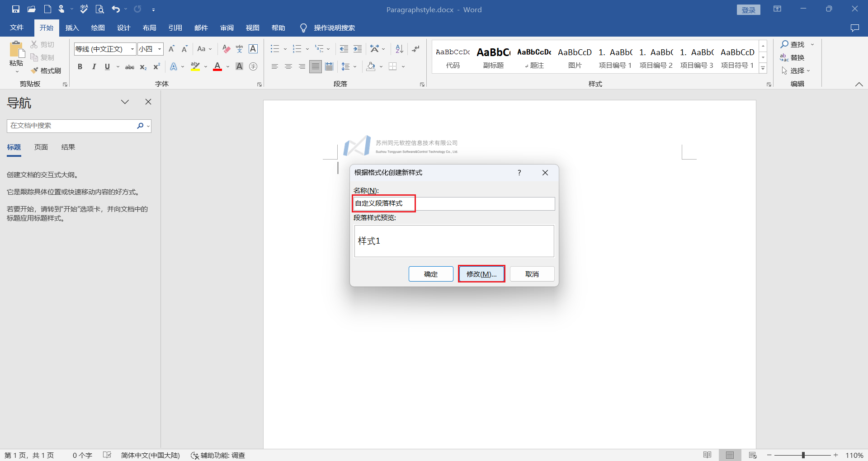Switch to 页面 tab in navigation pane
Viewport: 868px width, 461px height.
click(41, 147)
